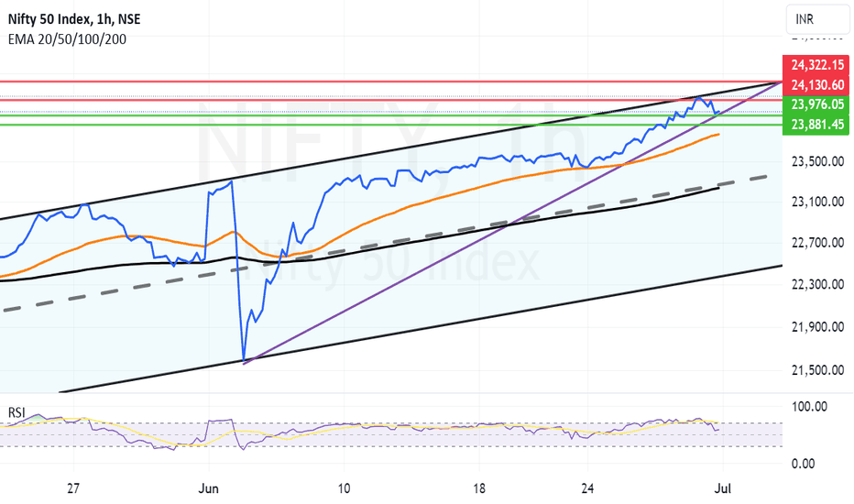
Task: Click the EMA 20/50/100/200 indicator label
Action: pyautogui.click(x=67, y=39)
